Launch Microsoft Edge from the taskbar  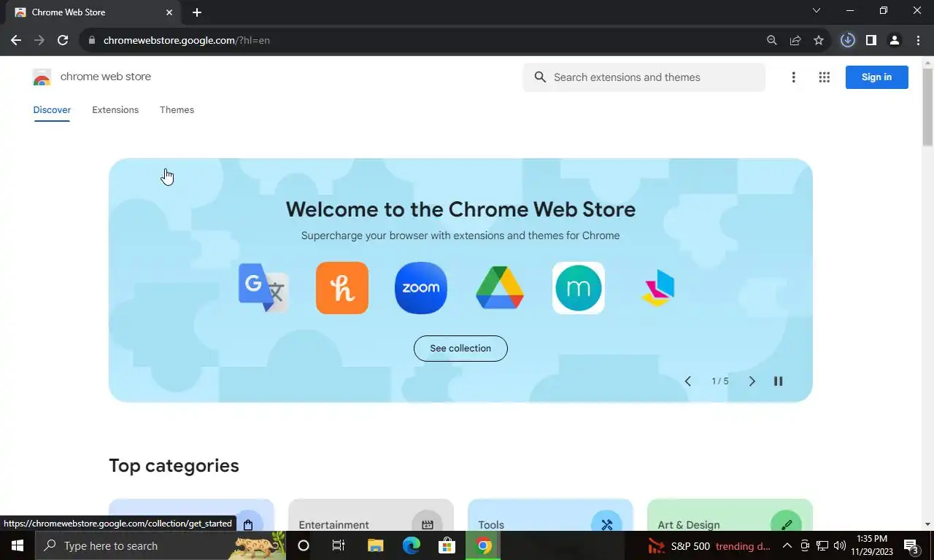pyautogui.click(x=412, y=545)
